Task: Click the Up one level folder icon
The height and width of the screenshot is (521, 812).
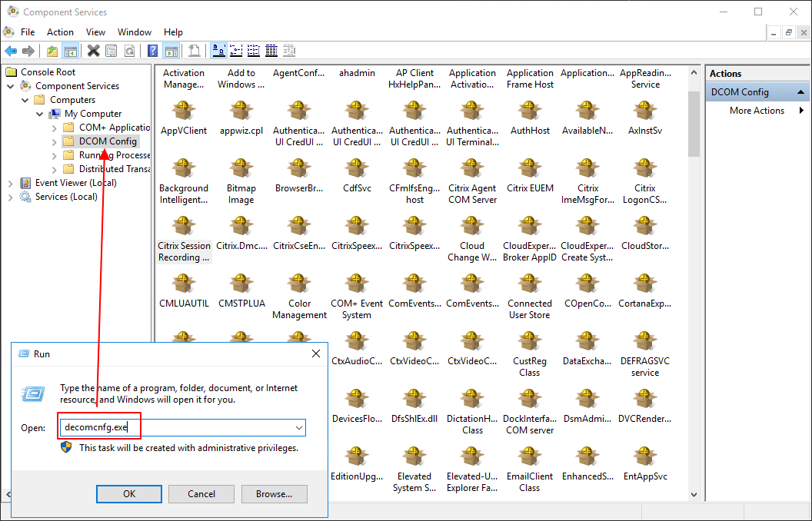Action: click(x=52, y=51)
